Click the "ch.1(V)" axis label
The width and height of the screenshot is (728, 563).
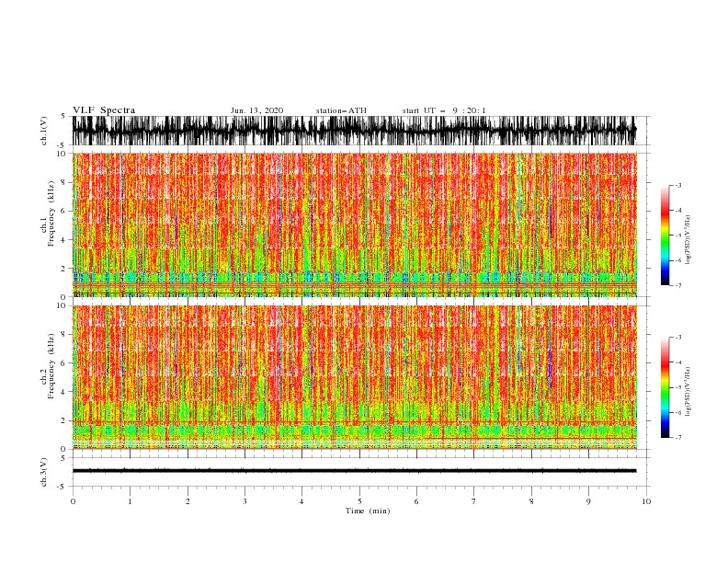tap(44, 131)
